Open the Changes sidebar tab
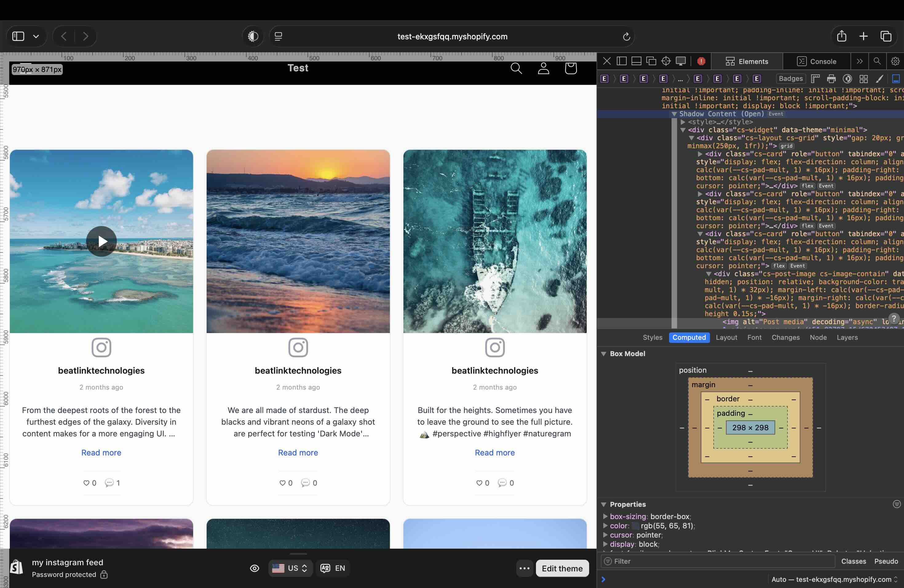Screen dimensions: 904x588 coord(786,337)
